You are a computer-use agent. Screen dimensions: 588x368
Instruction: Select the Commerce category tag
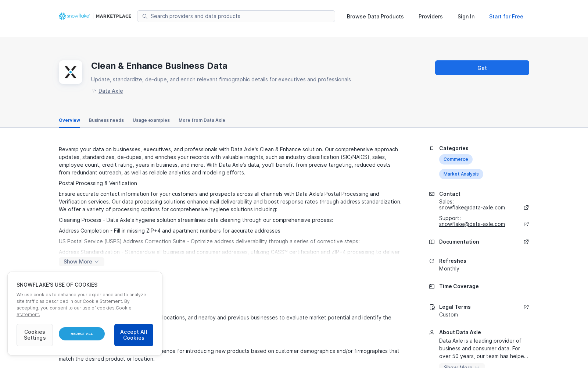[456, 159]
